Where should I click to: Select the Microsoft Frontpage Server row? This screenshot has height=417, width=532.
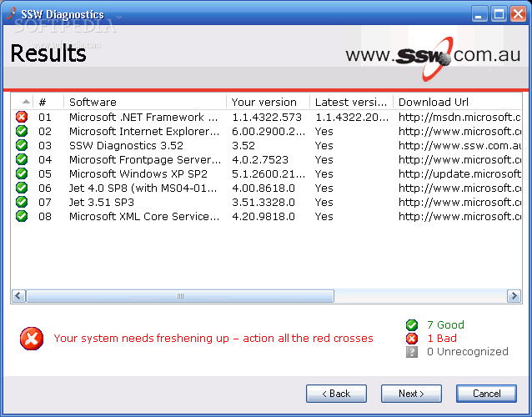tap(267, 159)
